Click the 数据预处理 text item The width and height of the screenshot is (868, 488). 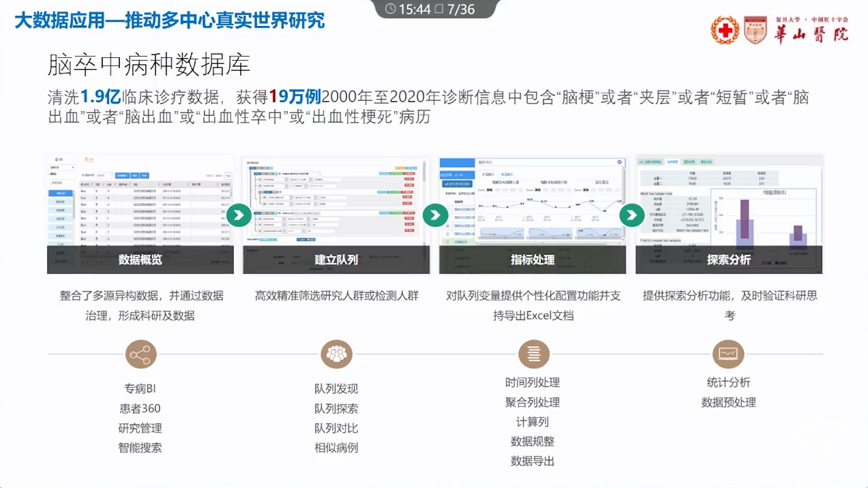pos(728,402)
